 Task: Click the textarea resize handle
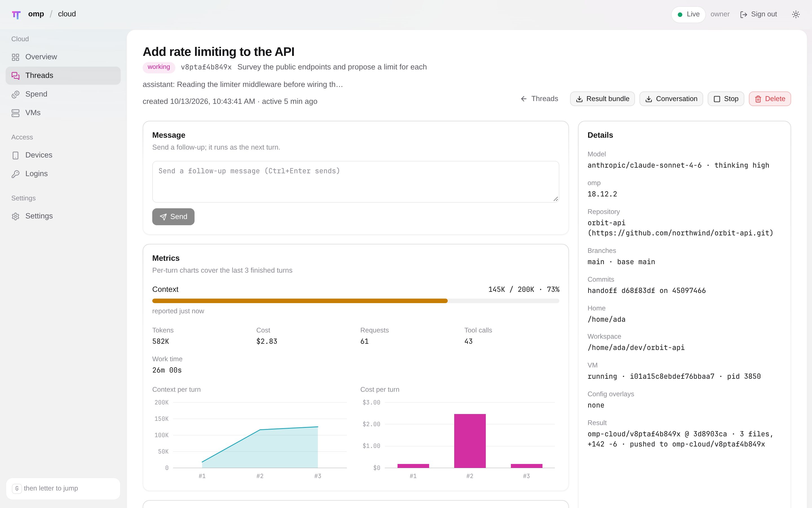click(x=556, y=199)
